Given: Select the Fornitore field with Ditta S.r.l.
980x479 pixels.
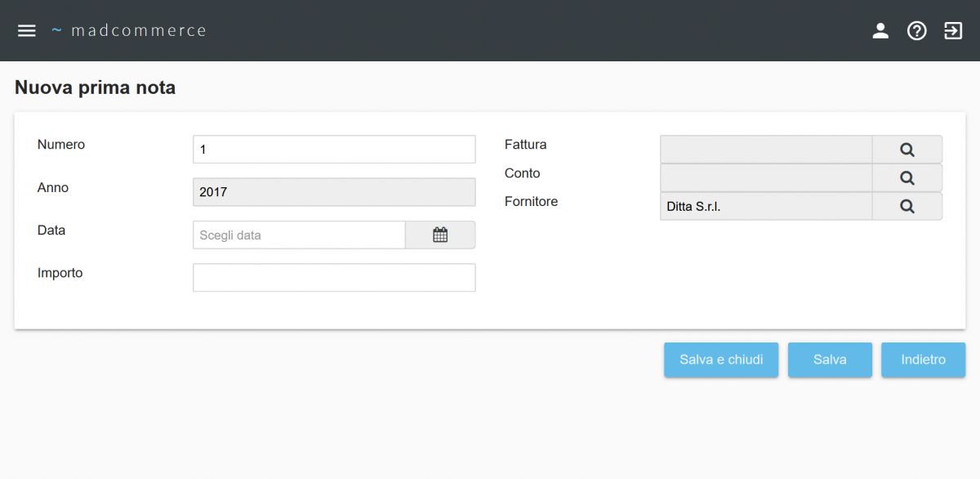Looking at the screenshot, I should click(x=765, y=207).
